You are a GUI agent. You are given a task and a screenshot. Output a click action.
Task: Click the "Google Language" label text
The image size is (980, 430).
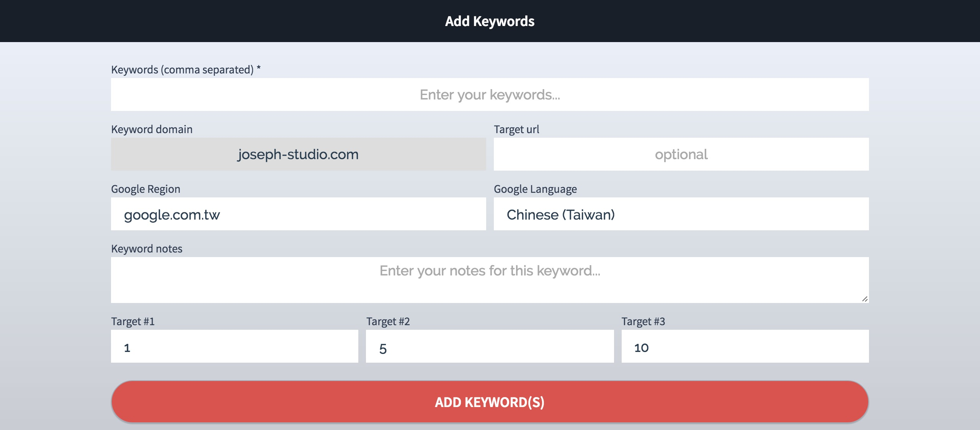point(535,189)
